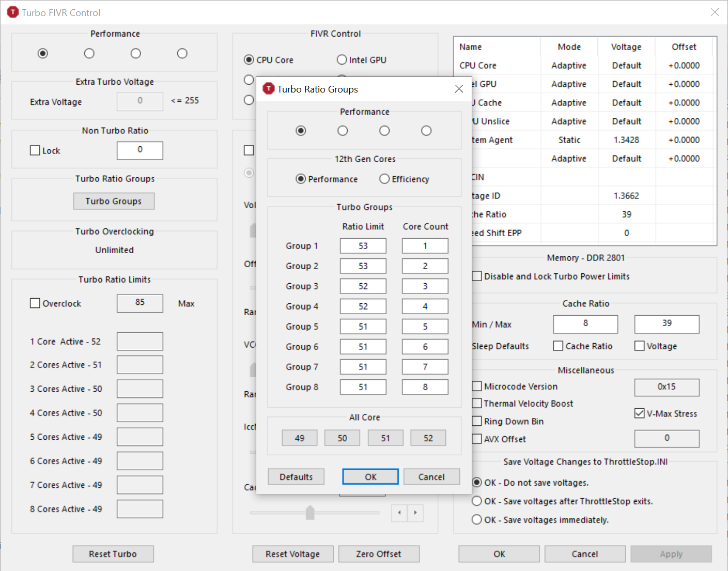
Task: Click Cancel in the main FIVR window
Action: [x=585, y=554]
